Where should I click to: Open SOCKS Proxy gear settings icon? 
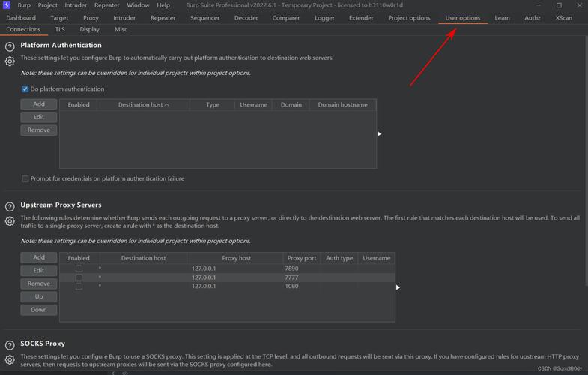click(x=10, y=359)
